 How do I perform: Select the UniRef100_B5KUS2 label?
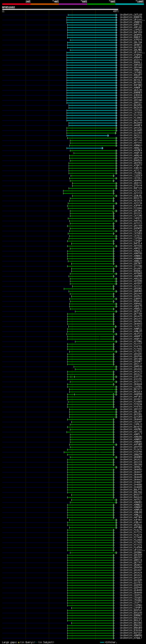pyautogui.click(x=131, y=625)
